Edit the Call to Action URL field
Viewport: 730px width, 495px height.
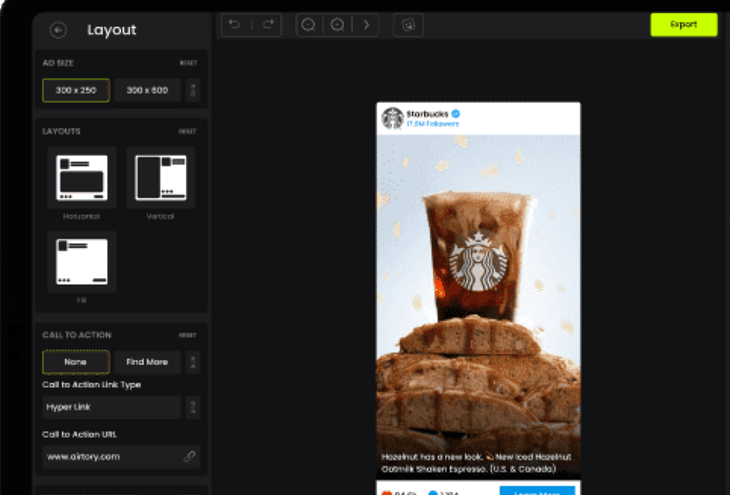pos(121,457)
